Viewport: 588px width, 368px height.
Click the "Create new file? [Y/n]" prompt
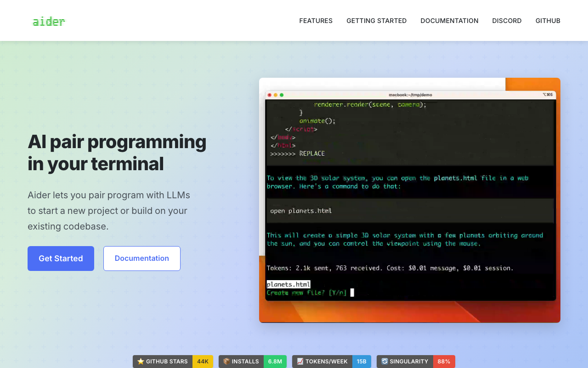click(307, 293)
